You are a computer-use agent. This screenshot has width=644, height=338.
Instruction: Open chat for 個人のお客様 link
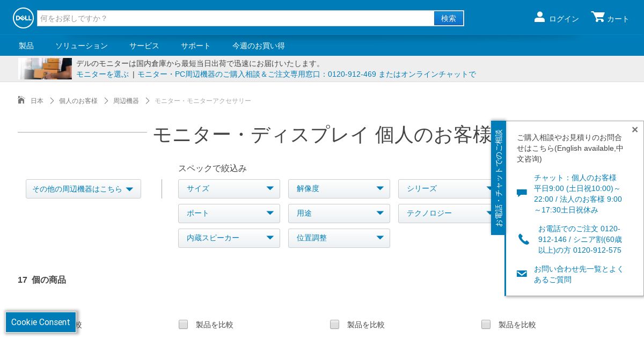click(x=579, y=194)
